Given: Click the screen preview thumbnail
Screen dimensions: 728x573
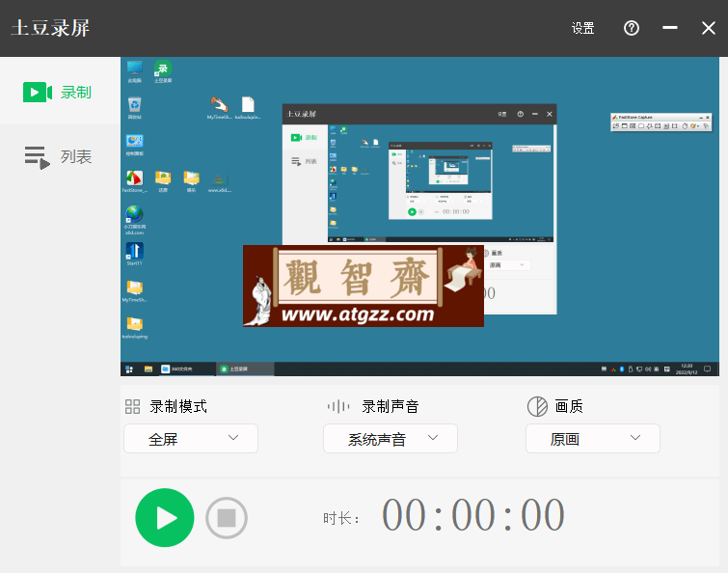Looking at the screenshot, I should 419,216.
